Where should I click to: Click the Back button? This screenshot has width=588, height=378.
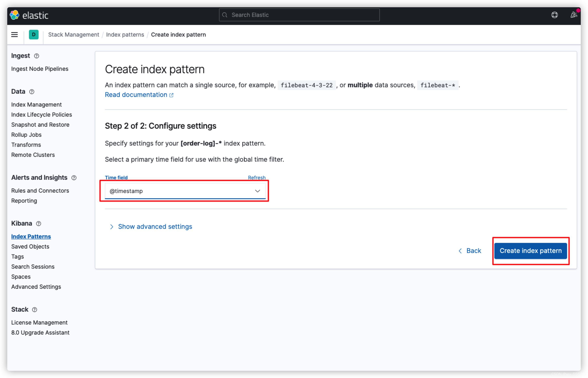[470, 251]
